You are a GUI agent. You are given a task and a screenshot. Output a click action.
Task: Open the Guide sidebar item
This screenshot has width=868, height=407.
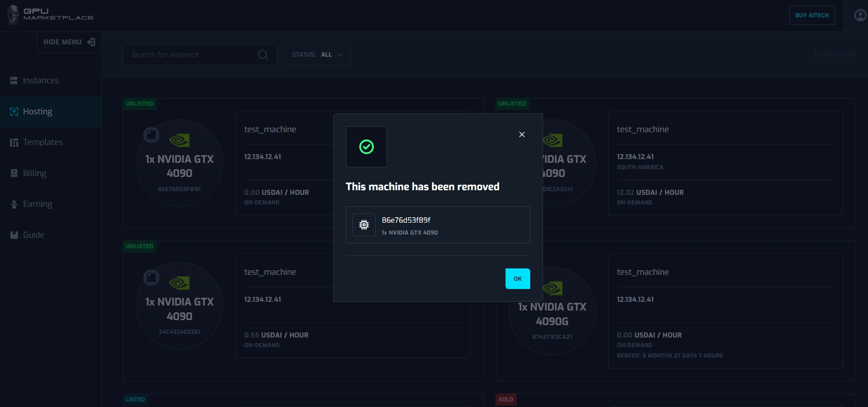(x=33, y=235)
